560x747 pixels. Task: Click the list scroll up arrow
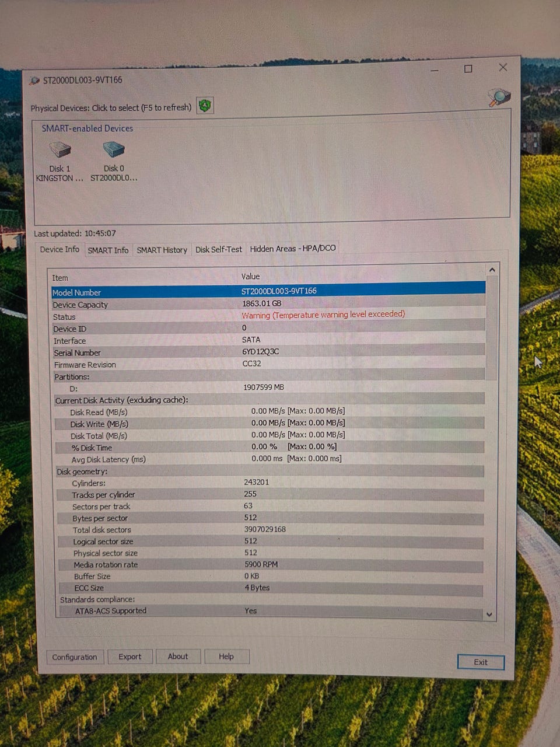(492, 270)
